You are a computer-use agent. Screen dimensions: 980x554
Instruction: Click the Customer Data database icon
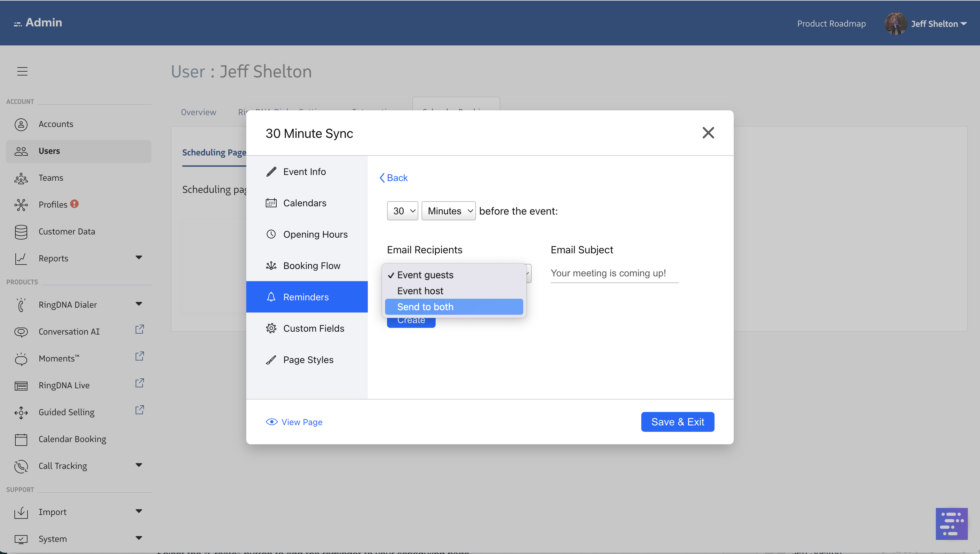point(21,232)
